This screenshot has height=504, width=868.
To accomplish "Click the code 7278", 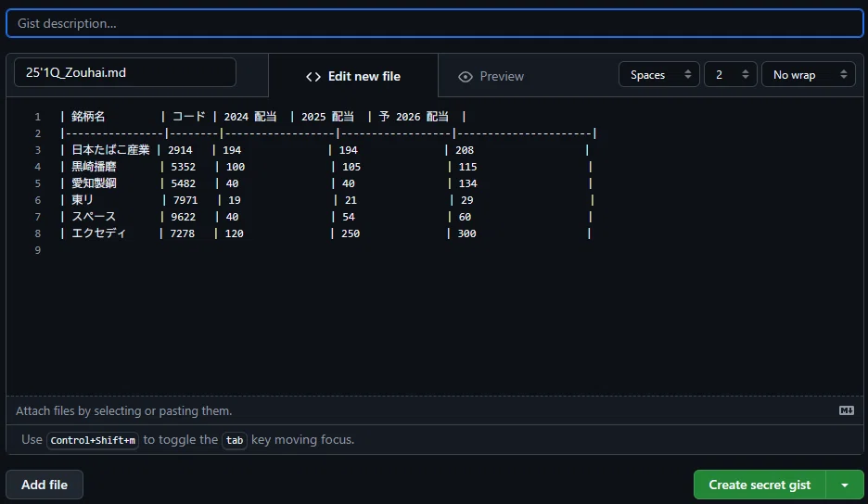I will (x=182, y=233).
